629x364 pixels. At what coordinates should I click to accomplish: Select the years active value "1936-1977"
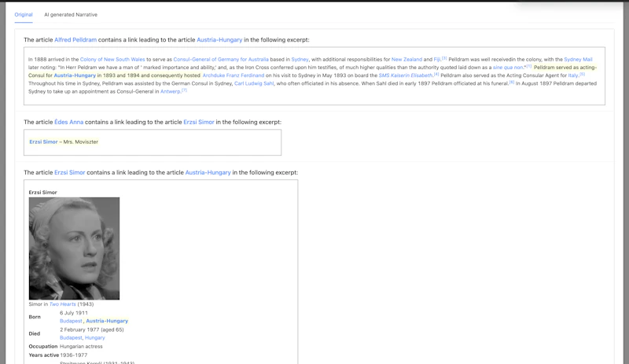(x=74, y=355)
